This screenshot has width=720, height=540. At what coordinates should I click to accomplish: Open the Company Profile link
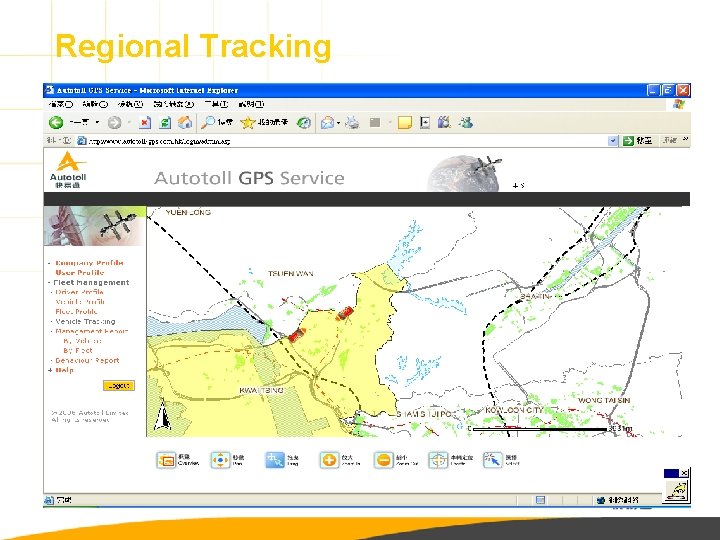click(90, 263)
